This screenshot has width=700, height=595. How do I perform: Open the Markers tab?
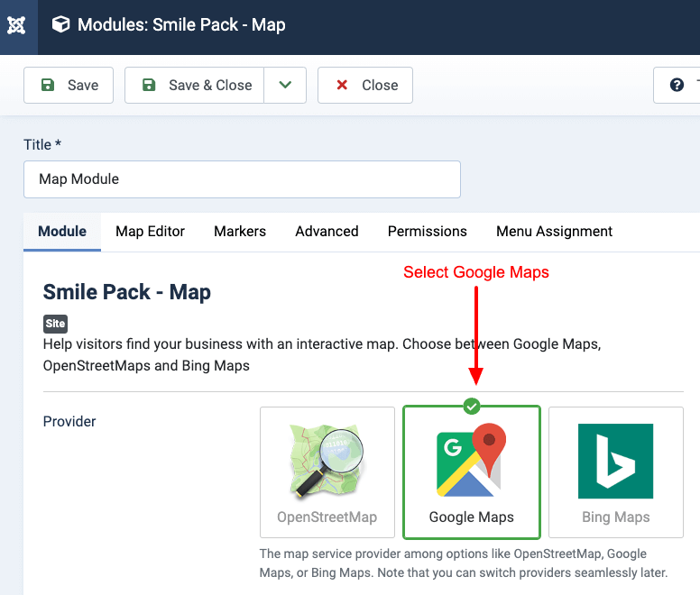coord(240,232)
